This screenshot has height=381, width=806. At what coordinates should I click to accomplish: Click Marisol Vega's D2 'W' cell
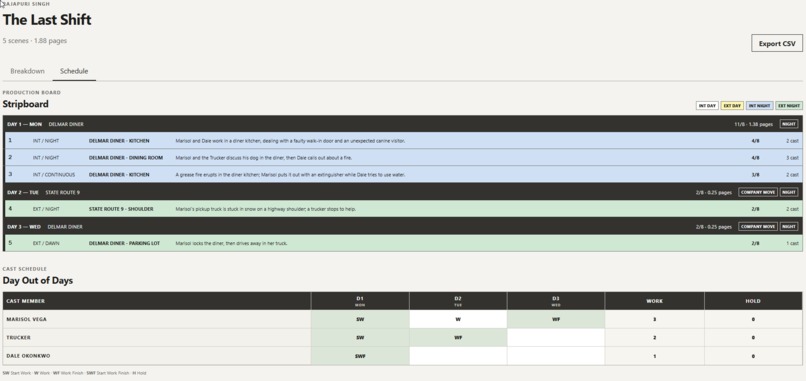[x=458, y=319]
